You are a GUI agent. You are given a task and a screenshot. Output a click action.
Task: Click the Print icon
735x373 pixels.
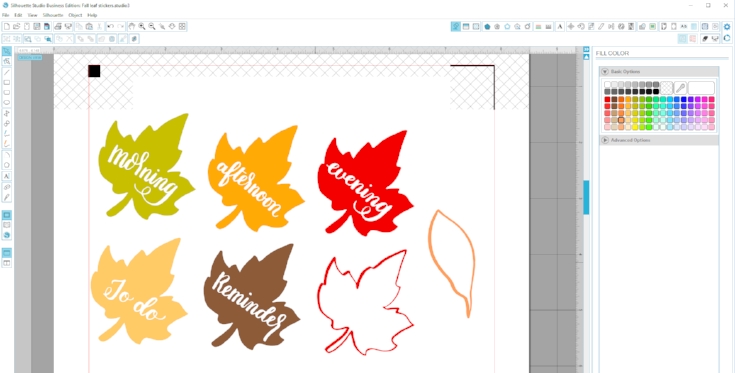tap(58, 27)
